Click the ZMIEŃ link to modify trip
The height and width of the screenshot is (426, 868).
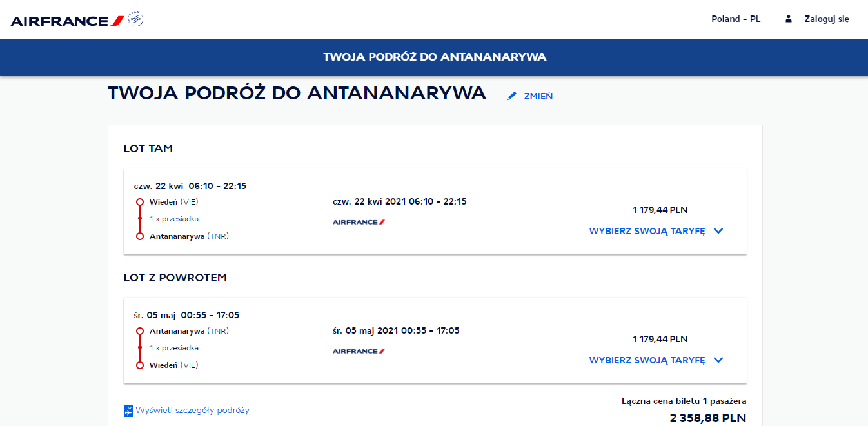[x=538, y=96]
